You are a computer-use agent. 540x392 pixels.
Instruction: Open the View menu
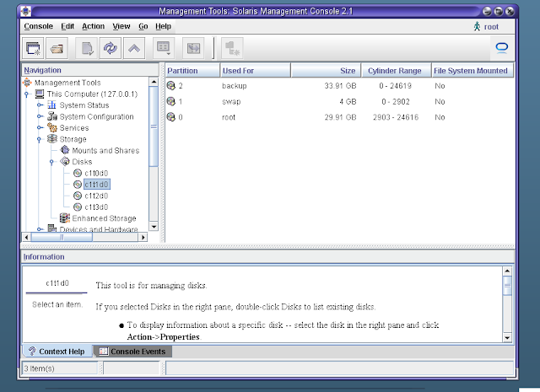coord(121,26)
